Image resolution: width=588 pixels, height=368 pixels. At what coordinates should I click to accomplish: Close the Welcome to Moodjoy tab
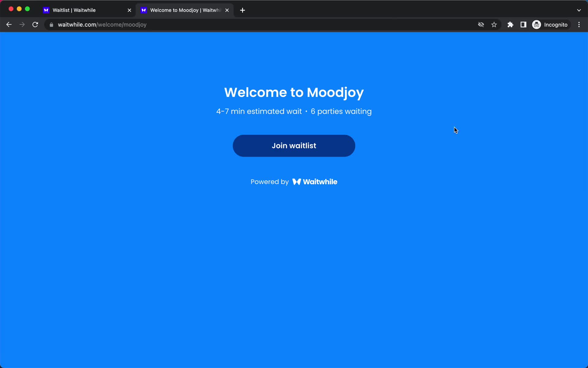tap(227, 10)
